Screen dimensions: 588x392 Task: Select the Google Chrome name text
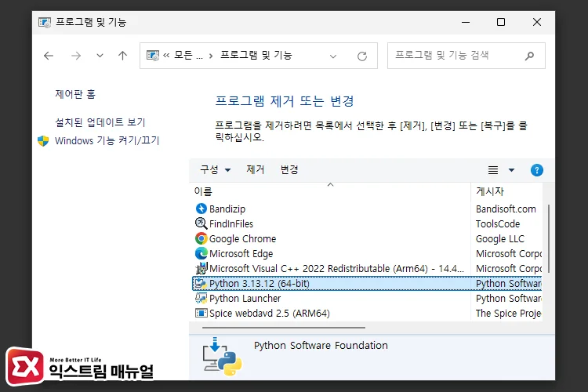pos(242,239)
